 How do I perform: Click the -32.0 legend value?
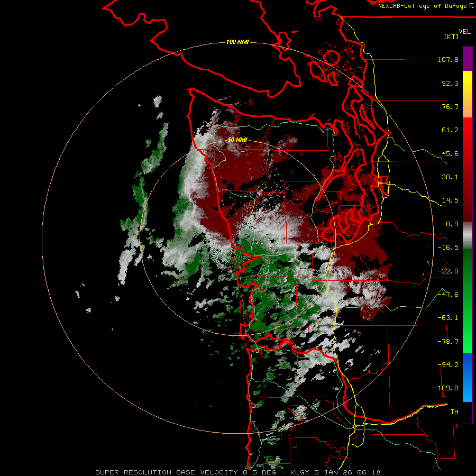pos(448,271)
